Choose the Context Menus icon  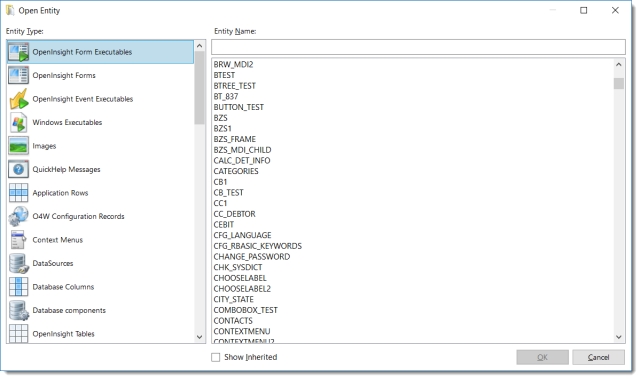tap(19, 240)
